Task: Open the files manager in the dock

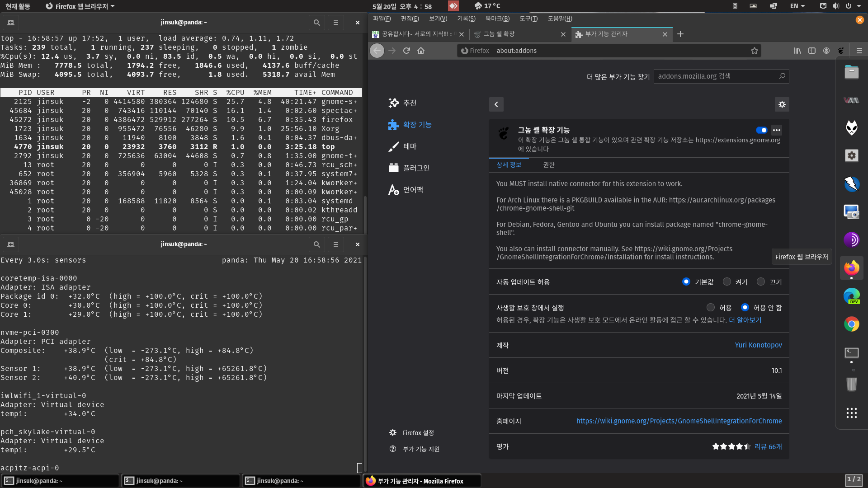Action: click(x=852, y=72)
